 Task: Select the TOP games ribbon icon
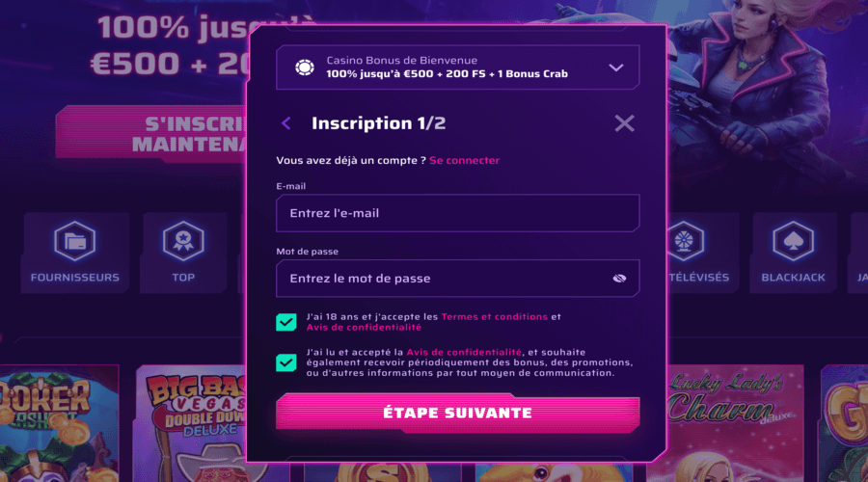(183, 241)
